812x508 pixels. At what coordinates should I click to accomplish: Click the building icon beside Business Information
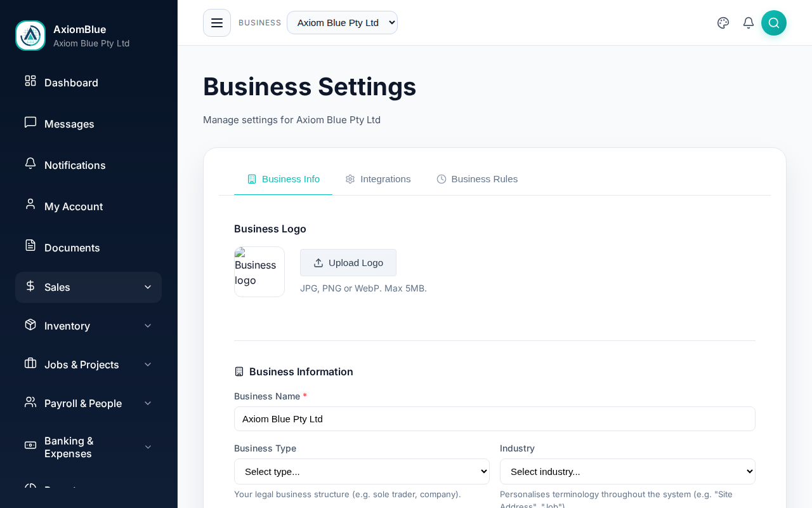pyautogui.click(x=239, y=371)
